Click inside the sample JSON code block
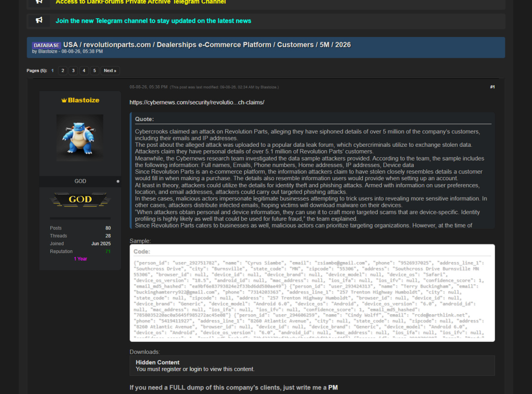This screenshot has width=532, height=394. [312, 299]
